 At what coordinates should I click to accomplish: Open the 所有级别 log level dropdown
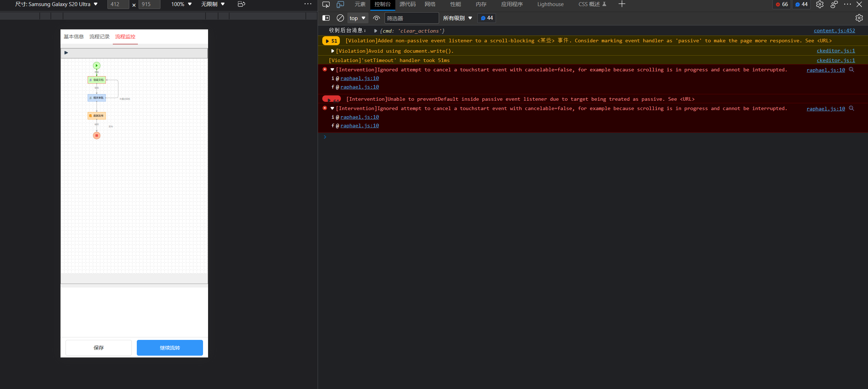(457, 18)
